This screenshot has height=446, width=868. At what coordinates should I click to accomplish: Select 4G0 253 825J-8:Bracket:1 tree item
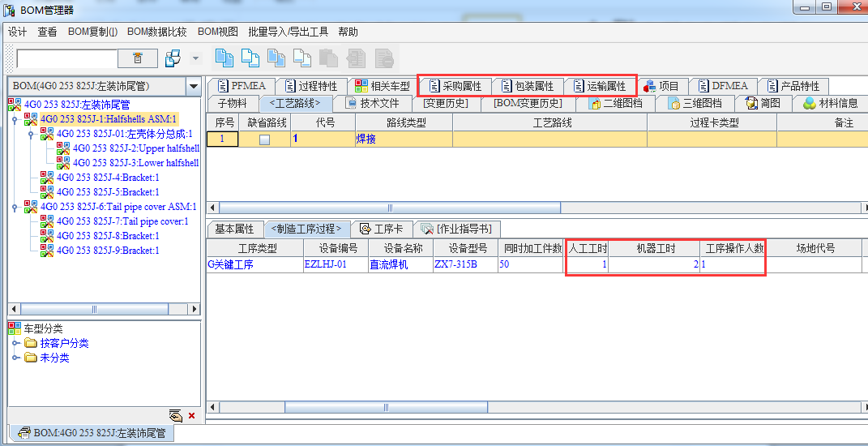click(x=108, y=236)
